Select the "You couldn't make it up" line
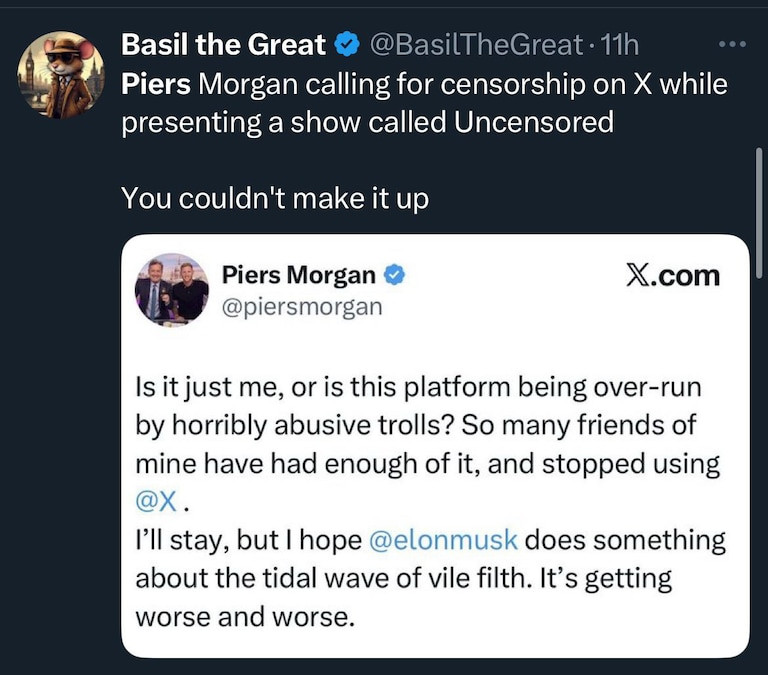This screenshot has height=675, width=768. point(274,198)
